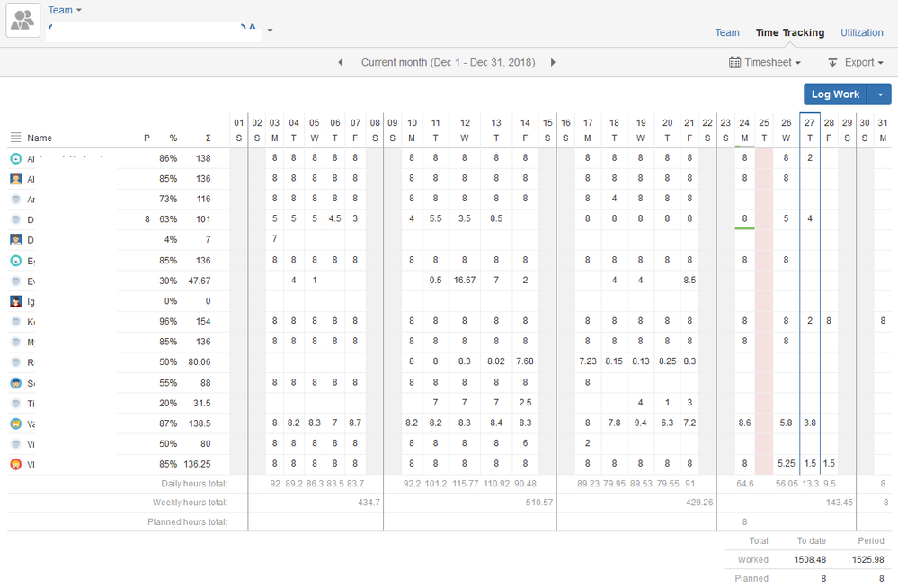Open the Team dropdown menu
The height and width of the screenshot is (588, 898).
click(x=63, y=10)
